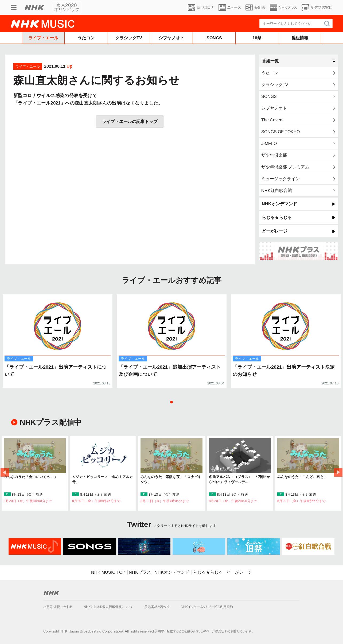Click the NHKプラス sidebar banner
The image size is (343, 644).
point(299,251)
